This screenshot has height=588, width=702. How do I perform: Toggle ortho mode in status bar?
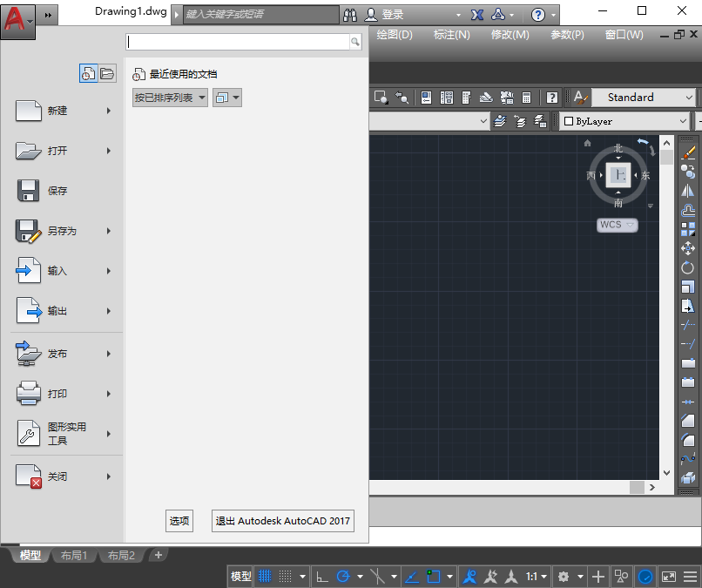(x=321, y=576)
